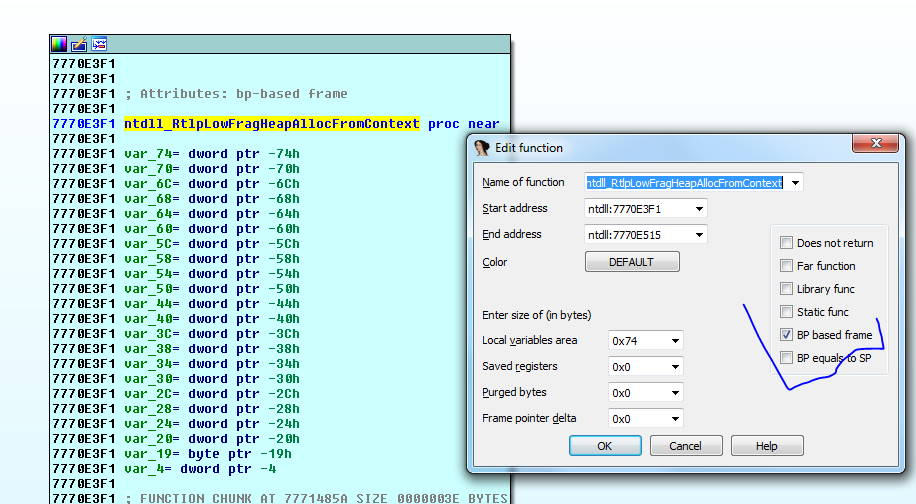916x504 pixels.
Task: Open the End address dropdown list
Action: (x=698, y=235)
